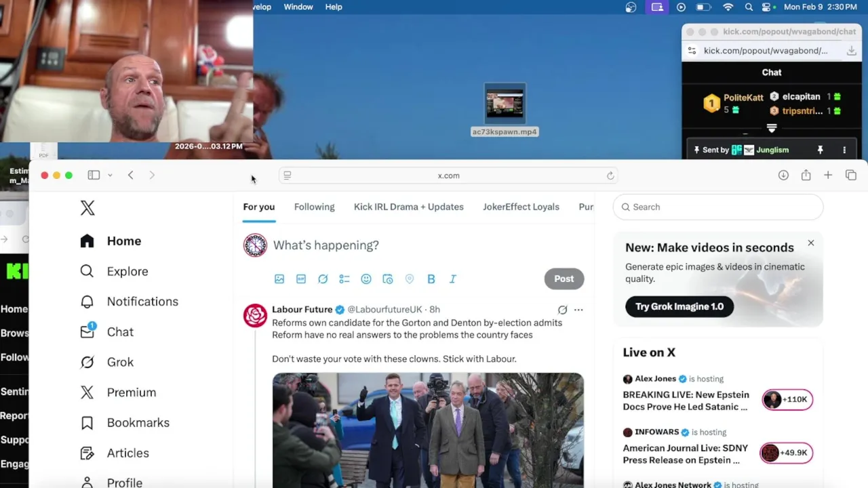Click Grok icon on Labour Future post
The height and width of the screenshot is (488, 868).
(562, 310)
